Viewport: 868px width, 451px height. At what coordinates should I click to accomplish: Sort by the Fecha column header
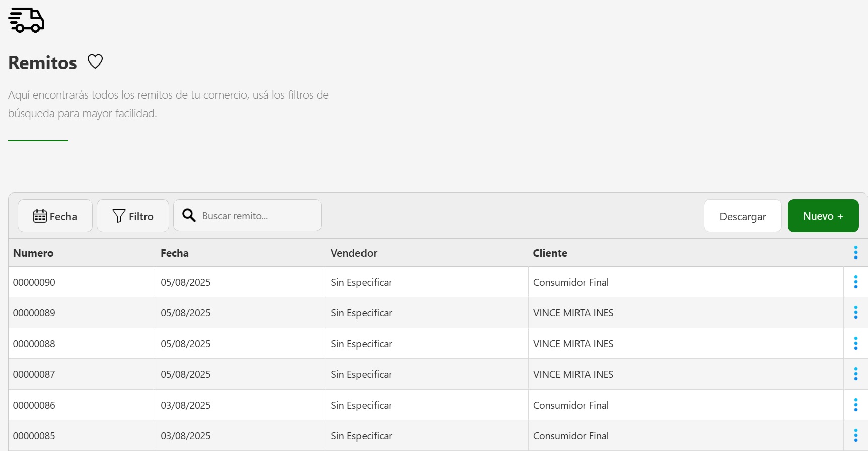(174, 253)
